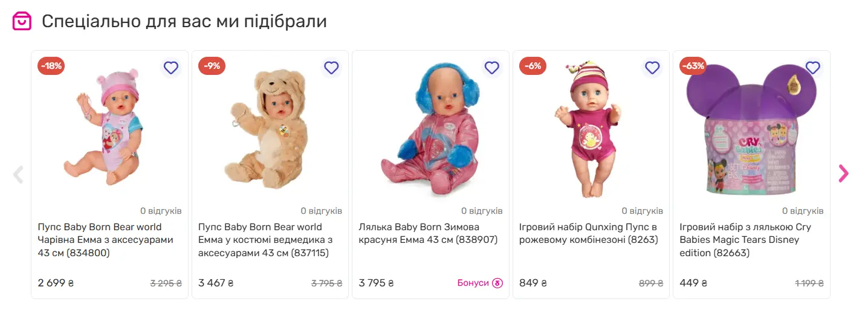The height and width of the screenshot is (313, 868).
Task: Go to previous carousel products
Action: (18, 175)
